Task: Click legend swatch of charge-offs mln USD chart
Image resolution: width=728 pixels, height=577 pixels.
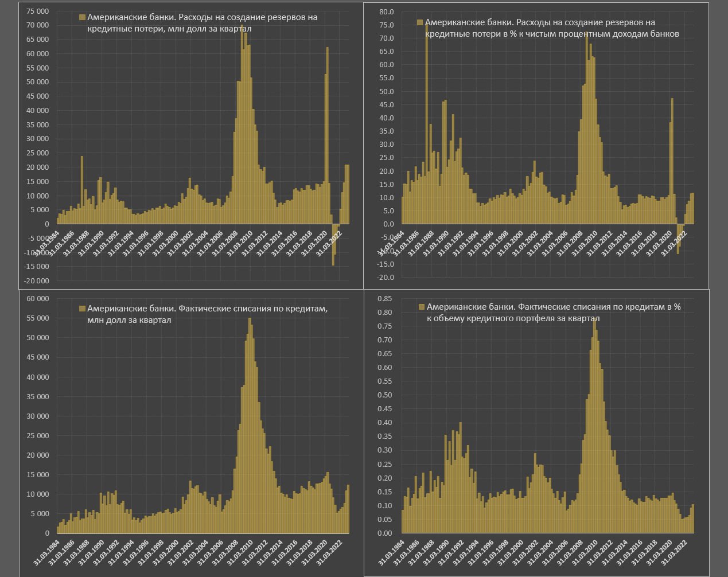Action: point(82,309)
